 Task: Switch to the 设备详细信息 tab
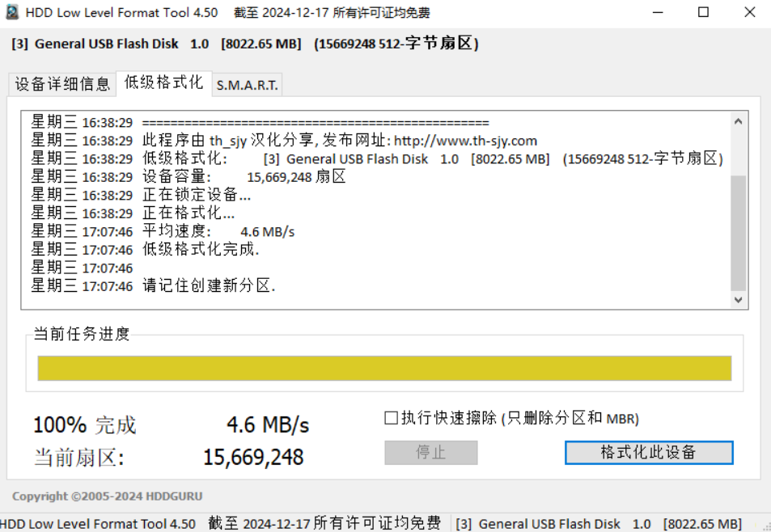(62, 84)
